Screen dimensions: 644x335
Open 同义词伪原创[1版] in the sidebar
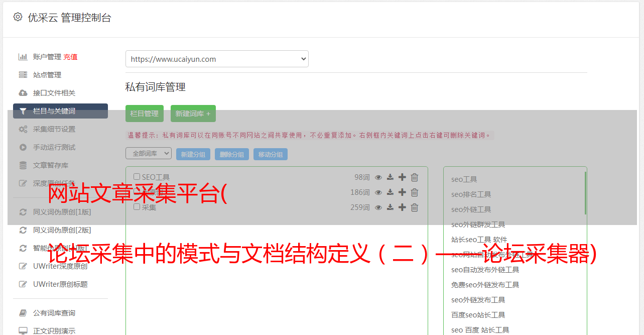(62, 212)
